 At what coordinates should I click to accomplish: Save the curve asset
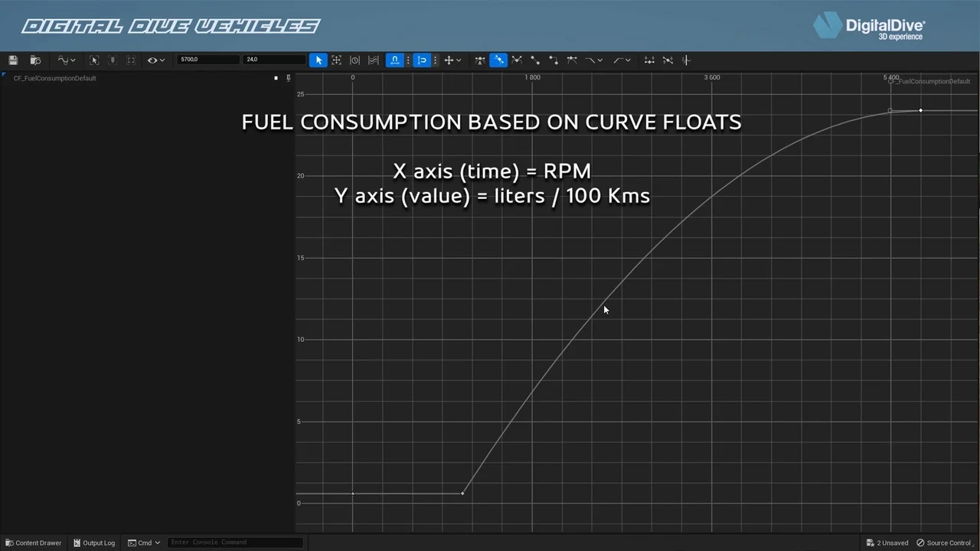coord(12,60)
